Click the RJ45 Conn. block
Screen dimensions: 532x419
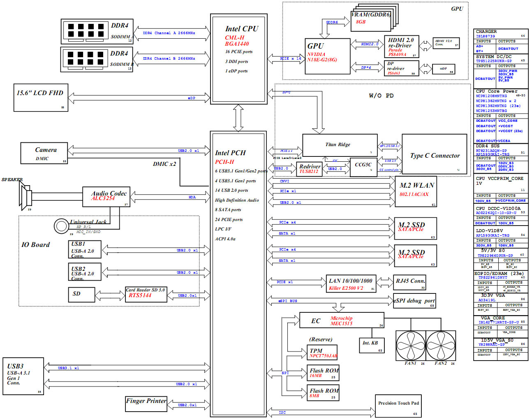point(410,282)
